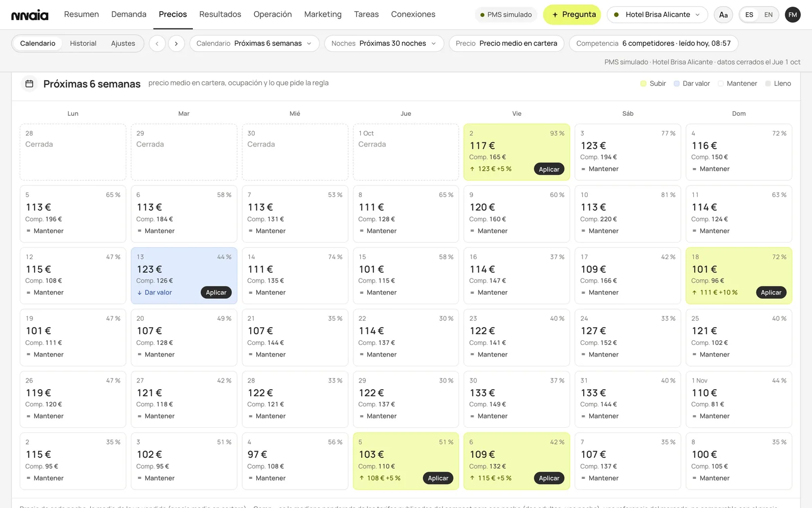Open the Resumen tab
This screenshot has width=812, height=508.
[81, 14]
